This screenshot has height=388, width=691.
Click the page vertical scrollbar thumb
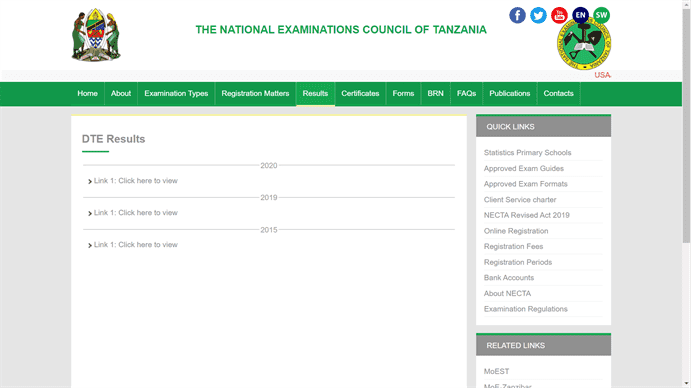point(687,125)
